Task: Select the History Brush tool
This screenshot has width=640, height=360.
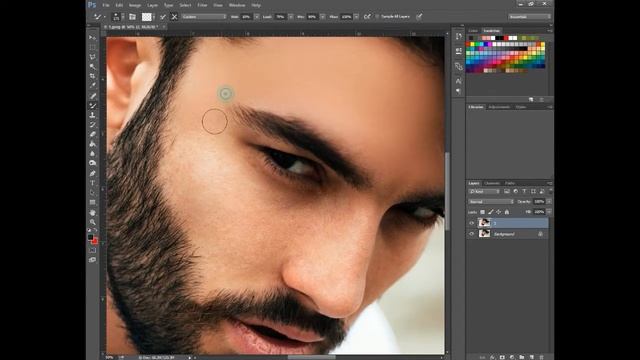Action: click(93, 125)
